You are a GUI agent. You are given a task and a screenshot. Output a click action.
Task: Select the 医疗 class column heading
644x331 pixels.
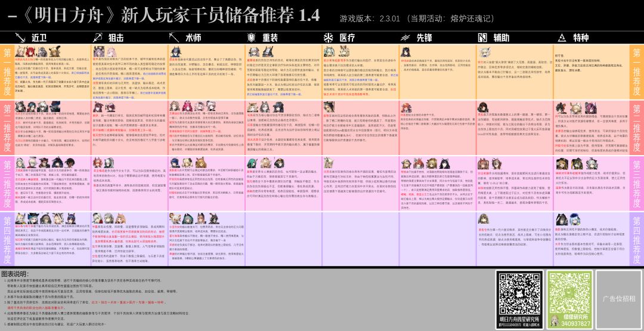(347, 38)
